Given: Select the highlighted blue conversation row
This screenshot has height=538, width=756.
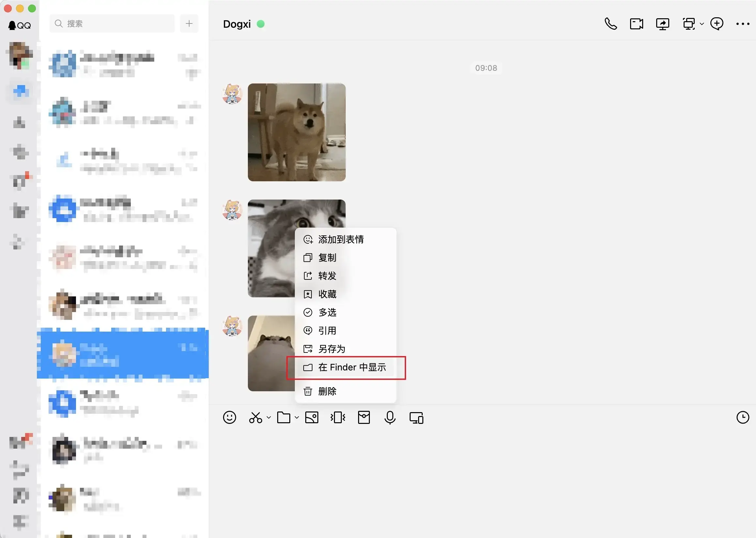Looking at the screenshot, I should point(123,354).
